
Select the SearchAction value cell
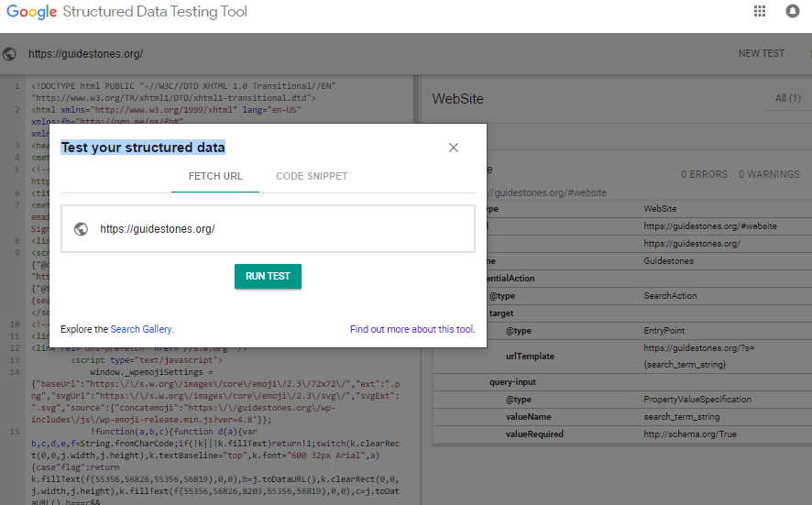coord(670,296)
